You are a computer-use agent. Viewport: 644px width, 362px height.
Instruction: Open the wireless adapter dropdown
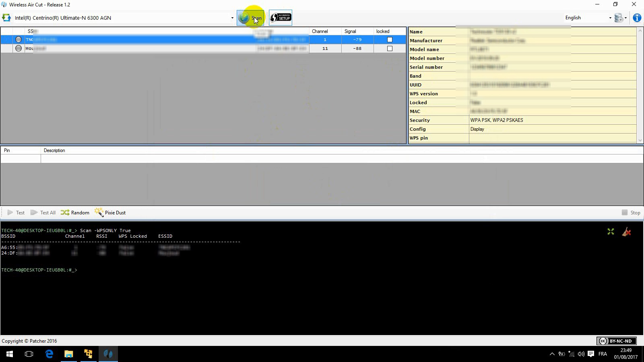[x=232, y=18]
